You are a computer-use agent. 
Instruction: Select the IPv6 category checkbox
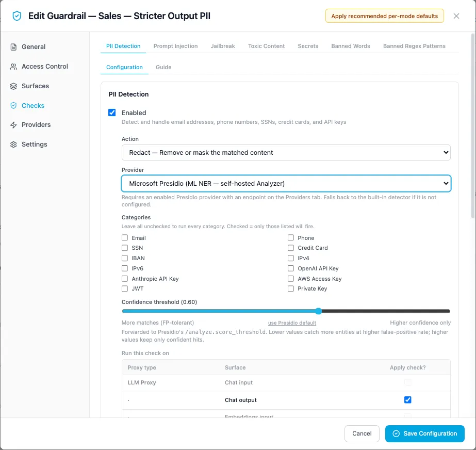pos(125,268)
